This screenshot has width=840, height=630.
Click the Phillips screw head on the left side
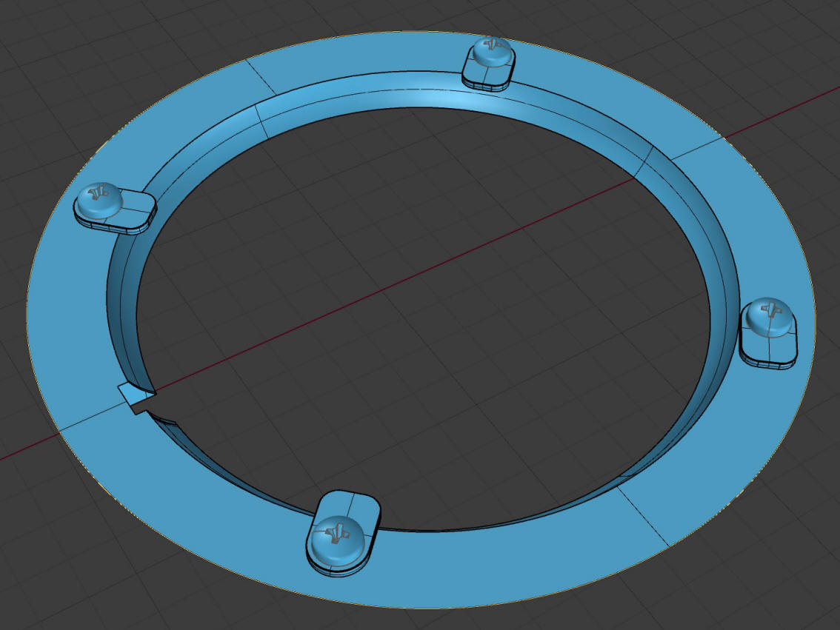click(x=98, y=200)
